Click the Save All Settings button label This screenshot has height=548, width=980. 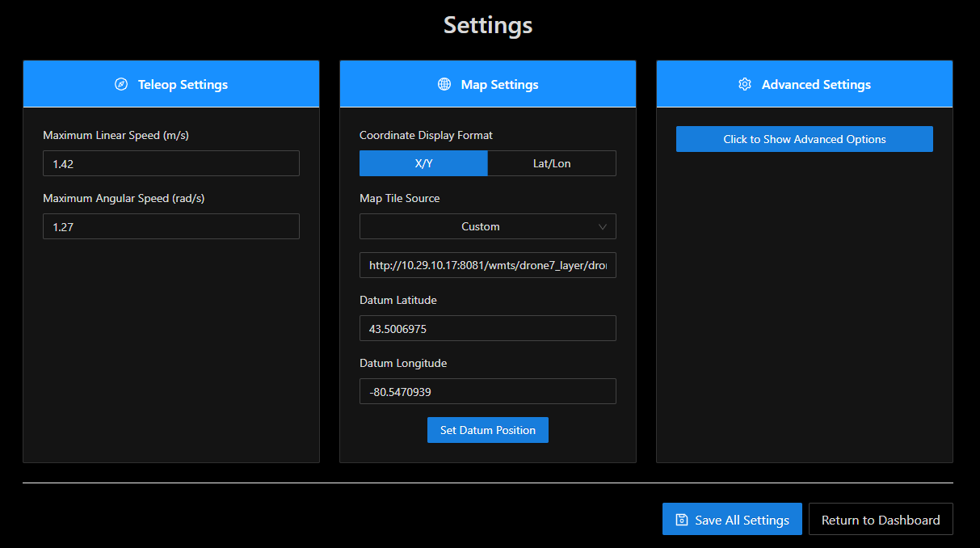[x=742, y=520]
